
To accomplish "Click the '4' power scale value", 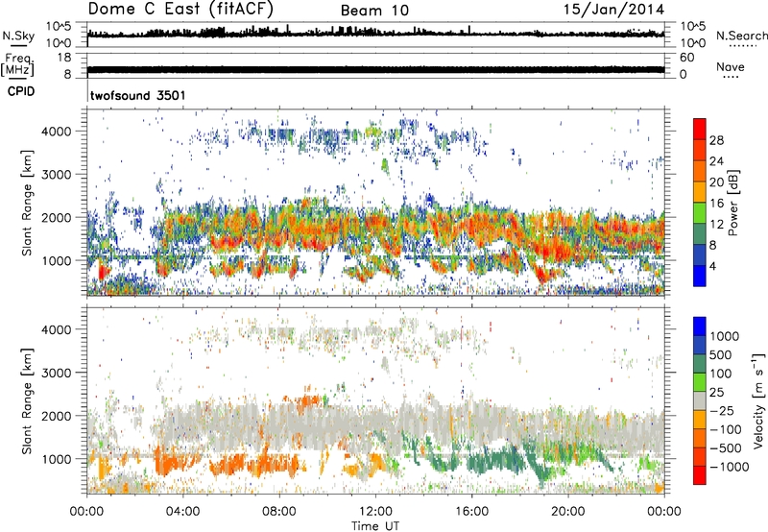I will click(712, 267).
